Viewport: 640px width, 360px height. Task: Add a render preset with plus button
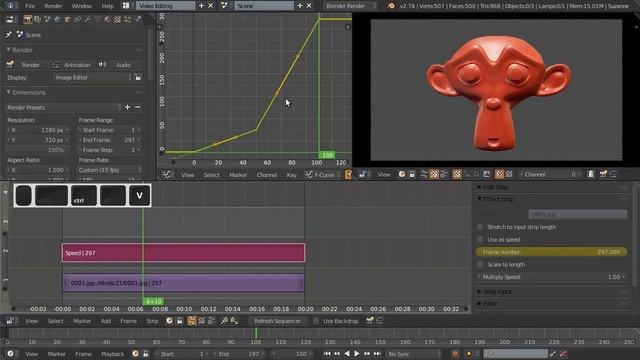(127, 107)
